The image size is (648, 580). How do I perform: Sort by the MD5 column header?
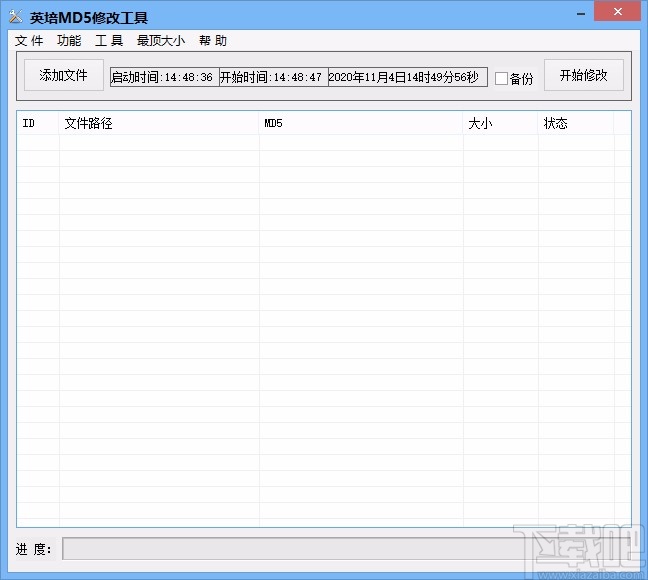(361, 123)
